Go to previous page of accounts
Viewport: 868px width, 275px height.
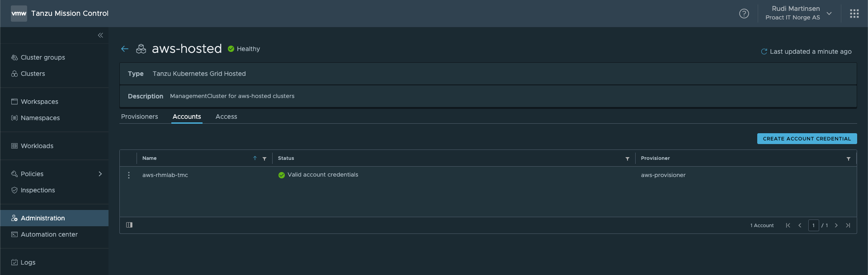(800, 225)
